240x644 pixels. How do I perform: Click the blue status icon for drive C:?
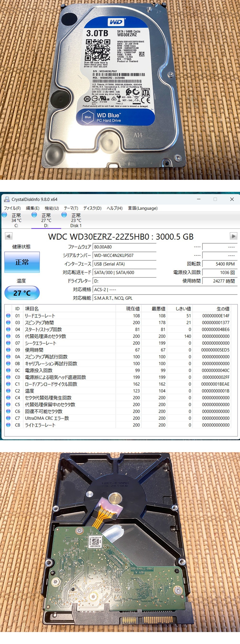point(5,215)
